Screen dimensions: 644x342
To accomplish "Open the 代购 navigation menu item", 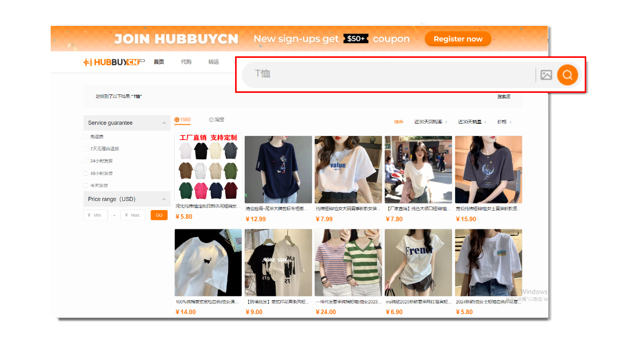I will click(186, 62).
